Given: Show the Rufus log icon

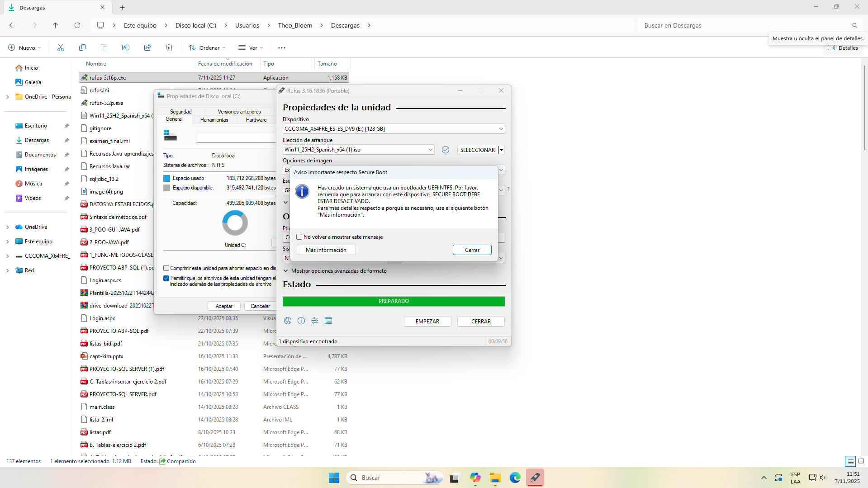Looking at the screenshot, I should pyautogui.click(x=328, y=321).
